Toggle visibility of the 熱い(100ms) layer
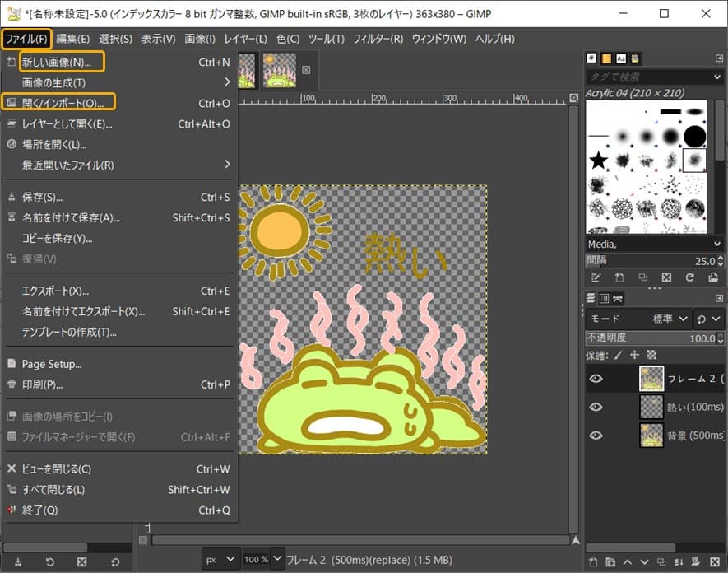 coord(596,407)
